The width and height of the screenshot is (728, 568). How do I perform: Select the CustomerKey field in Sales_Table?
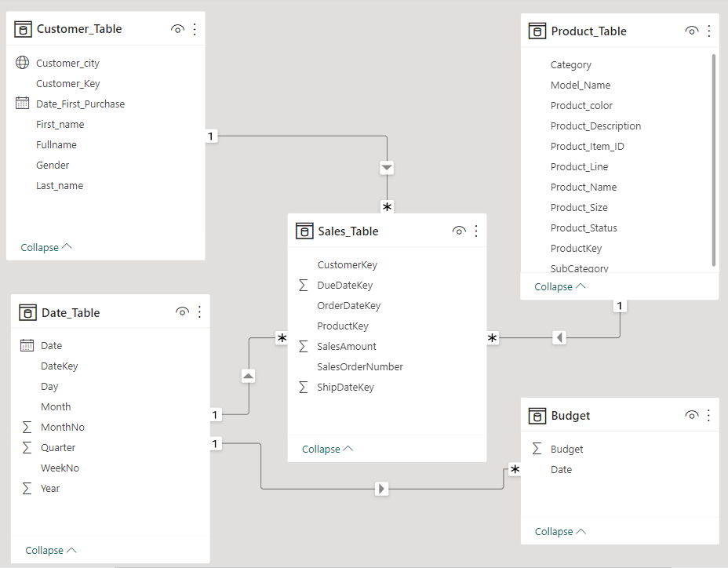coord(347,264)
